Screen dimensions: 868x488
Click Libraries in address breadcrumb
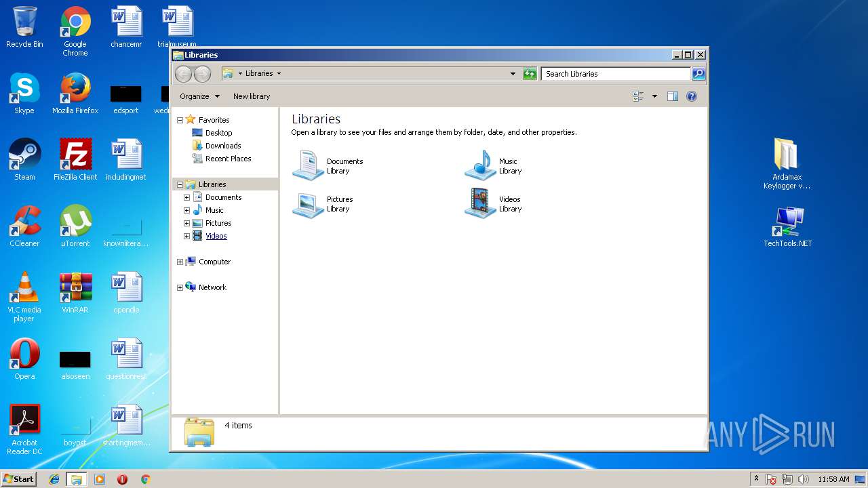pyautogui.click(x=259, y=73)
